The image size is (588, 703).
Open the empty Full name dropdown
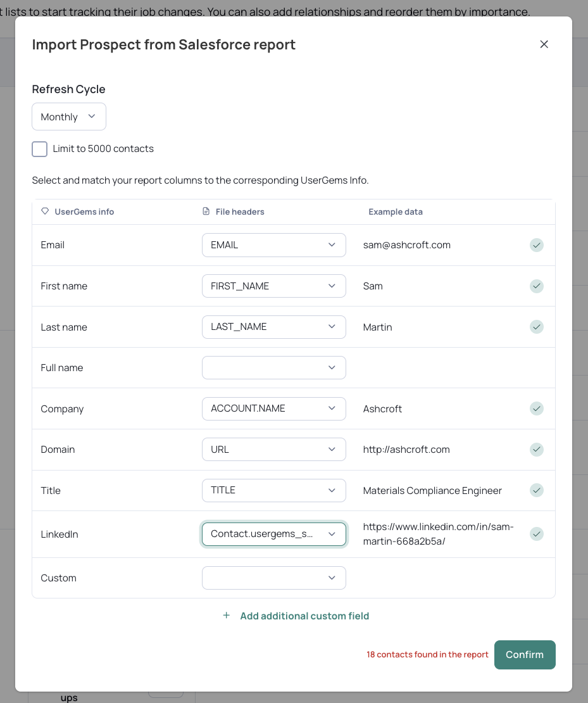coord(274,367)
